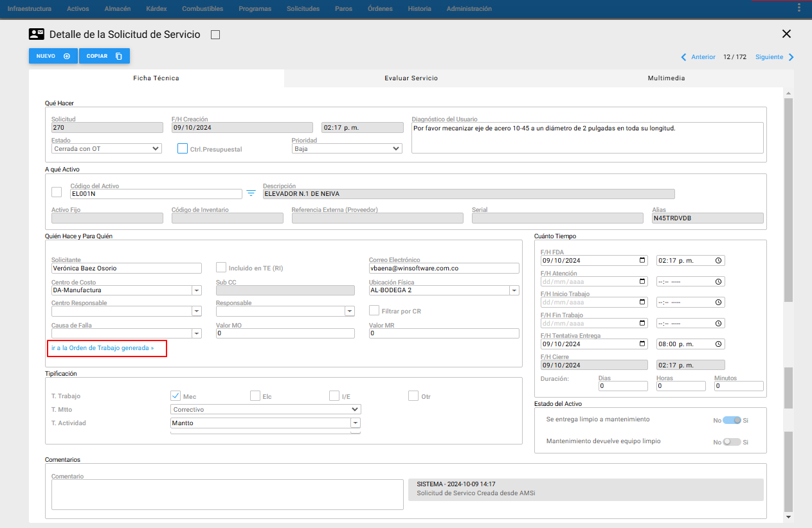Screen dimensions: 812x528
Task: Open the Estado dropdown showing Cerrada con OT
Action: [x=107, y=148]
